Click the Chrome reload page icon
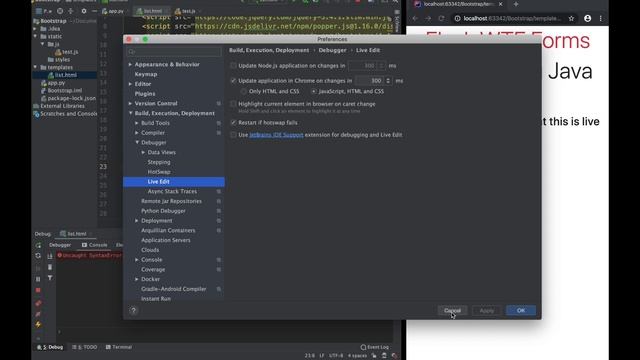 coord(441,18)
